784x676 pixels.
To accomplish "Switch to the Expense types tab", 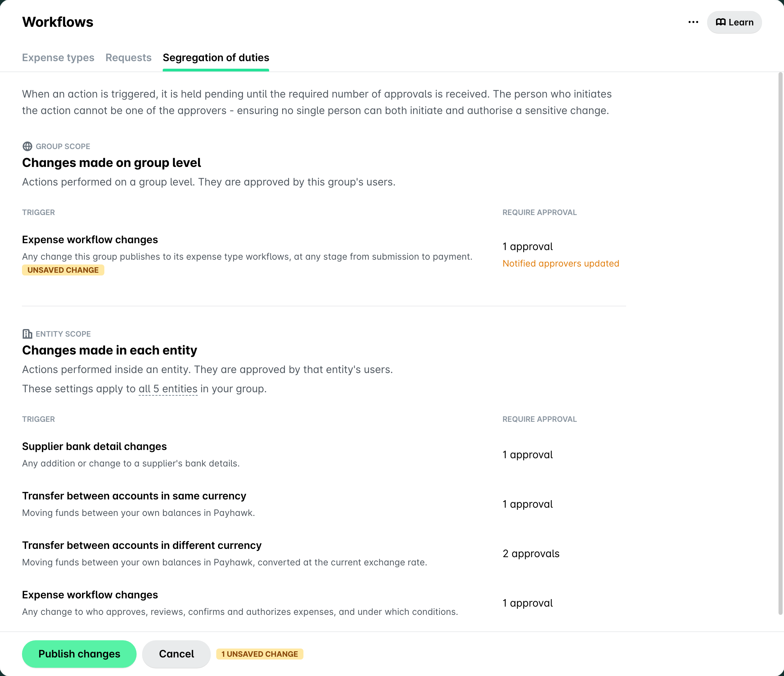I will 58,58.
